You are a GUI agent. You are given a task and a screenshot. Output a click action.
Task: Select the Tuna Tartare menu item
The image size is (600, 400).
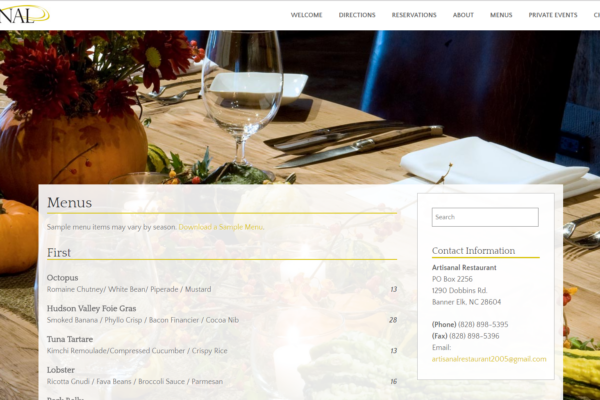coord(70,339)
